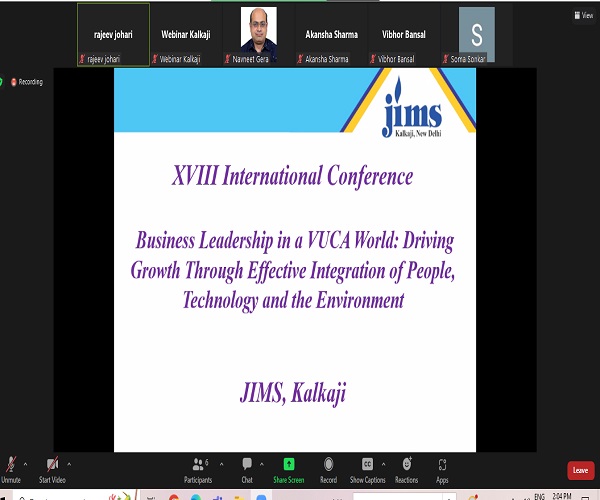Open the View layout menu
The height and width of the screenshot is (500, 600).
point(584,15)
